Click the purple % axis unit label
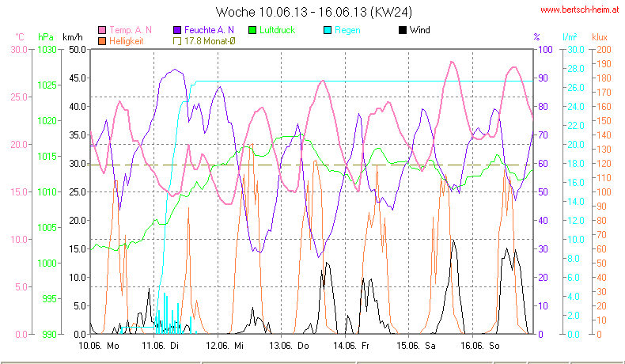This screenshot has height=364, width=625. point(537,37)
